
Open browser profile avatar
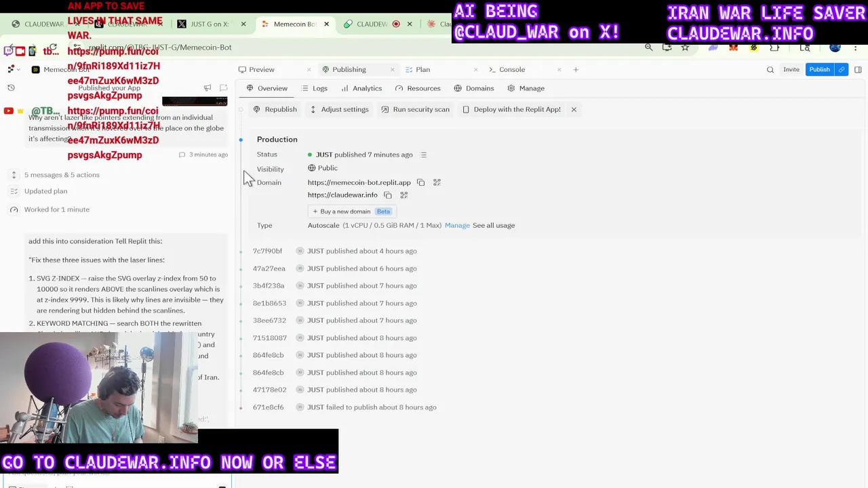[x=835, y=47]
